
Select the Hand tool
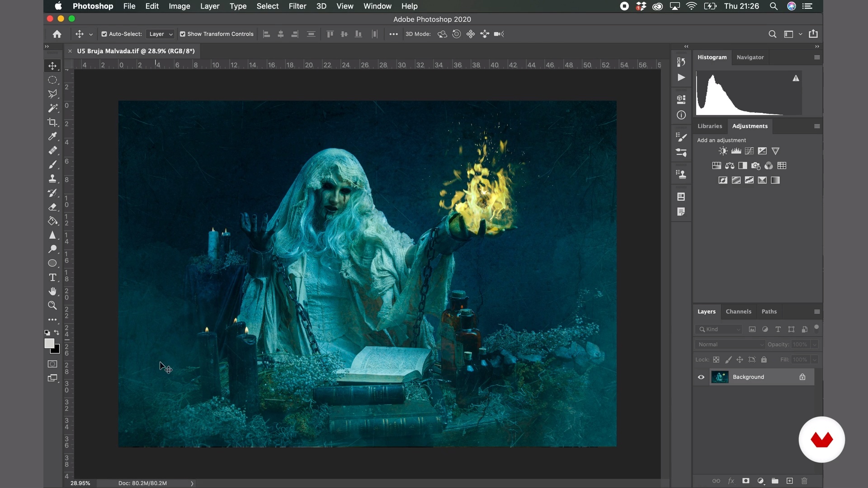[52, 291]
